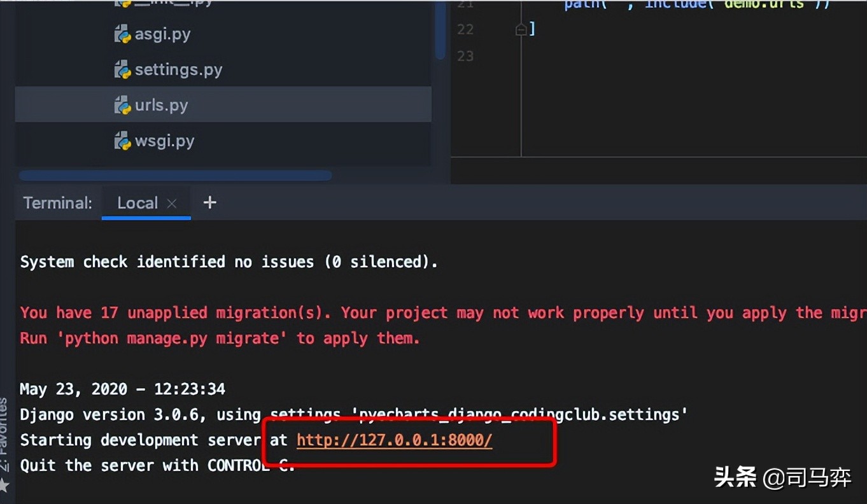Collapse the code fold marker at line 22

(521, 29)
